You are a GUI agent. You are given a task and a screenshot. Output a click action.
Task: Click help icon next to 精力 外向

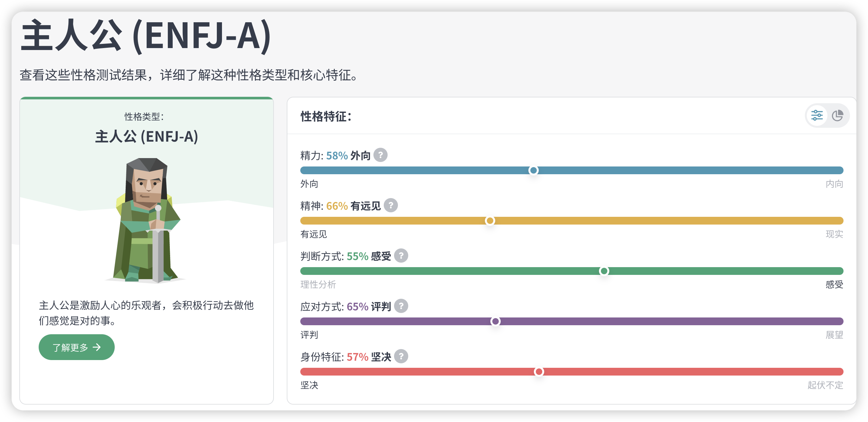point(380,155)
